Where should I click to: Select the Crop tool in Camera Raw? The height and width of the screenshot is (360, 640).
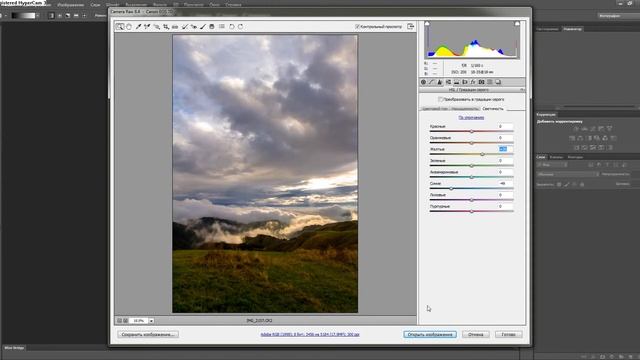pos(166,27)
